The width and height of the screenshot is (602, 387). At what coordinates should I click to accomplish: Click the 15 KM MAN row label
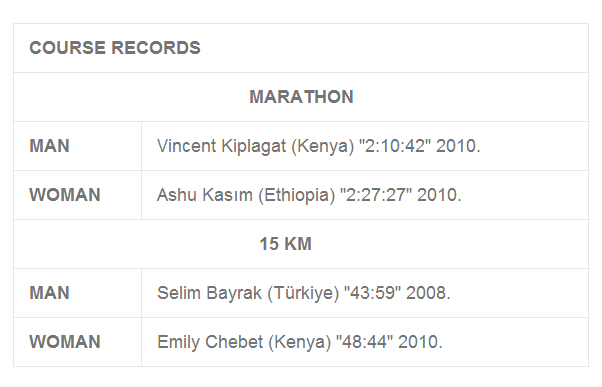(50, 293)
